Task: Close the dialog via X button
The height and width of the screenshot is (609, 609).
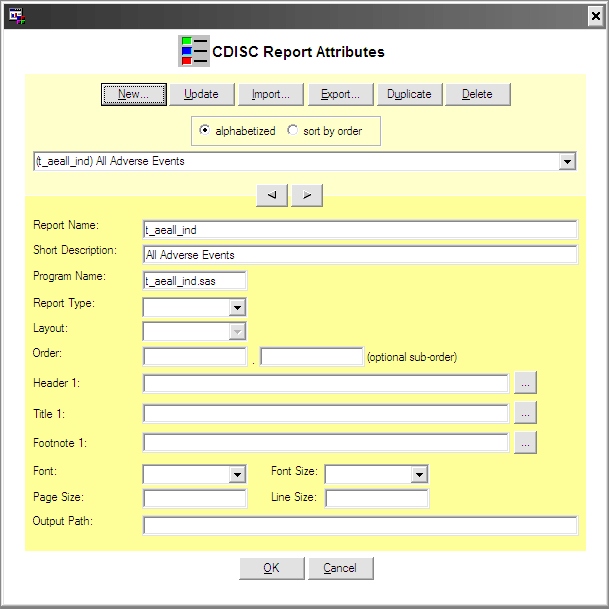Action: click(x=595, y=16)
